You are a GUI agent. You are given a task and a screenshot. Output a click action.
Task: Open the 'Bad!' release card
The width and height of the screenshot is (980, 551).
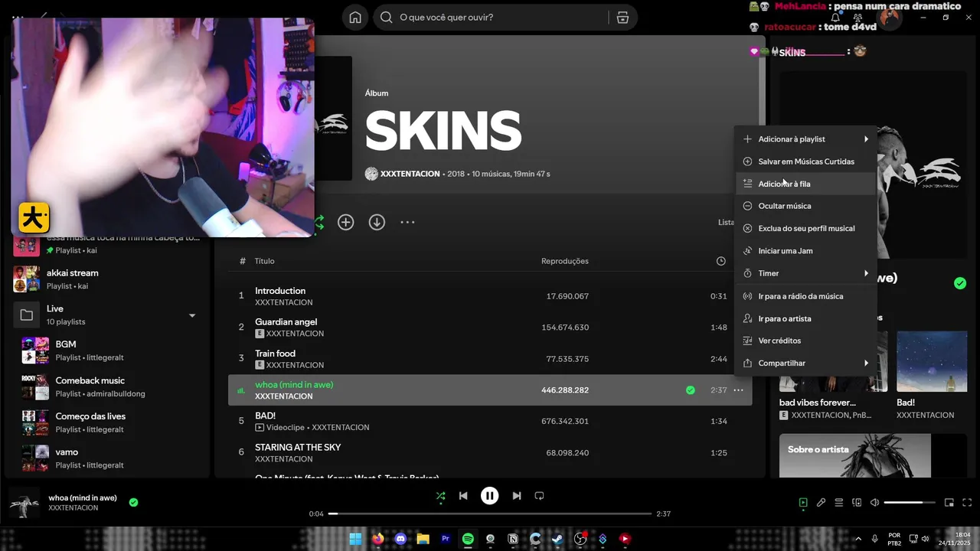pyautogui.click(x=931, y=376)
